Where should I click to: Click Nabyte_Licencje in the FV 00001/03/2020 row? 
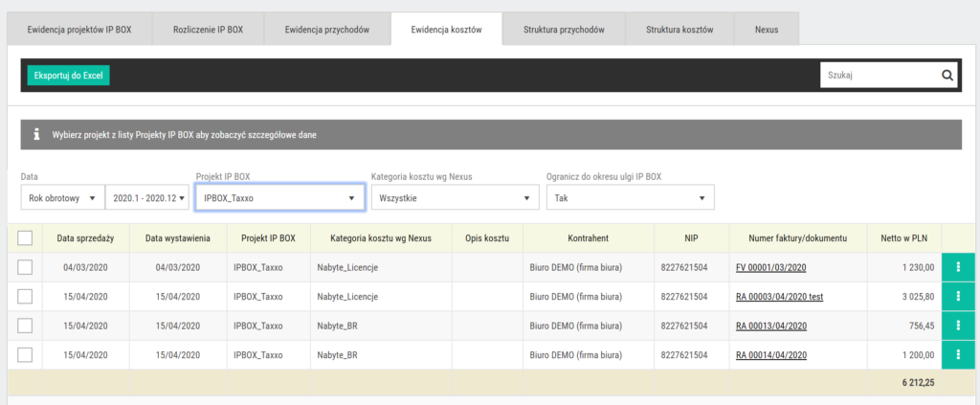(347, 267)
